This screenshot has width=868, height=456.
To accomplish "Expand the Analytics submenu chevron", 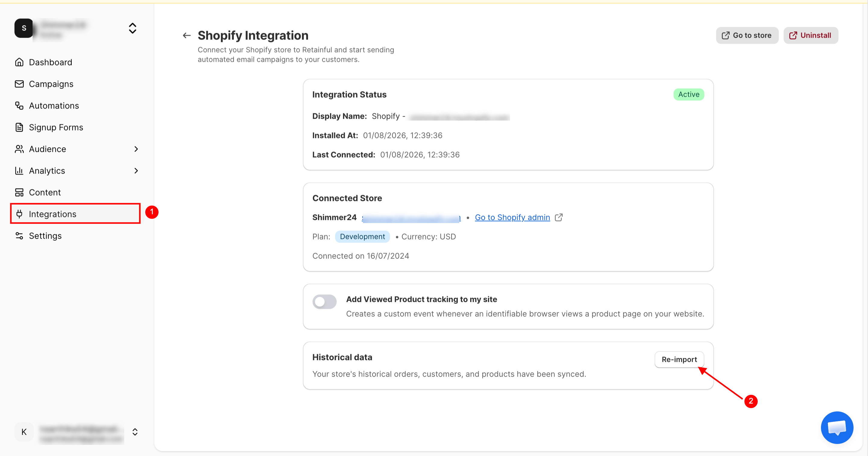I will pos(136,171).
